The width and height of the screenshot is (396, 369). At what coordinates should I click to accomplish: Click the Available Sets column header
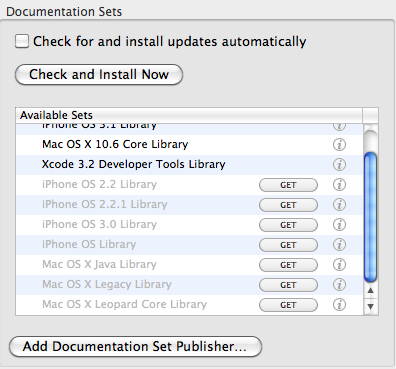[x=189, y=115]
